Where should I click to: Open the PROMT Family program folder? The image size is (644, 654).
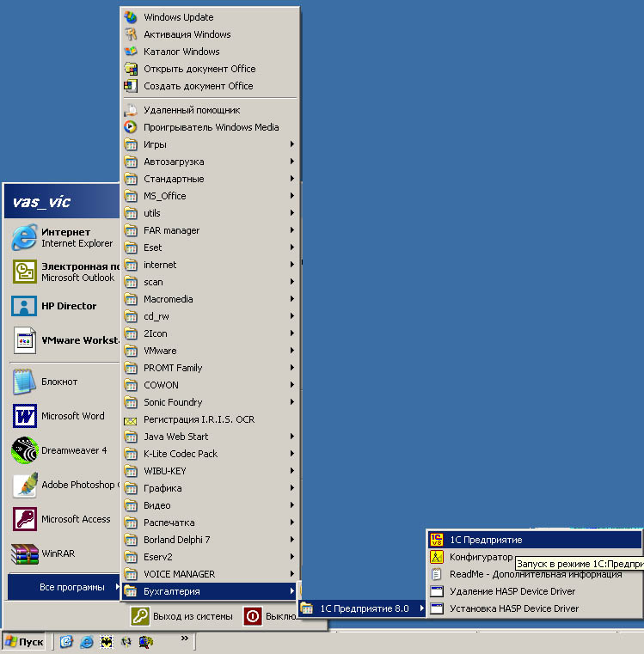click(210, 368)
